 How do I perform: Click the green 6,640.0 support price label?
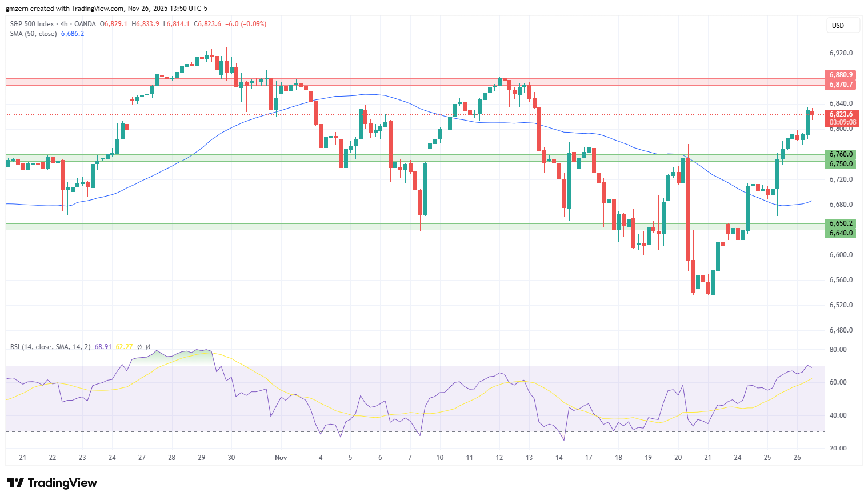click(x=841, y=233)
